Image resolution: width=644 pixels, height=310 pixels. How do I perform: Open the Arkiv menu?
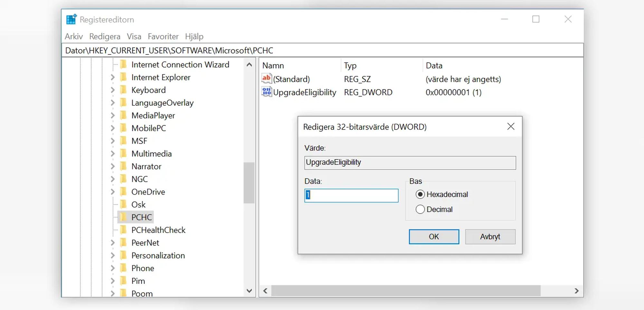click(x=74, y=36)
